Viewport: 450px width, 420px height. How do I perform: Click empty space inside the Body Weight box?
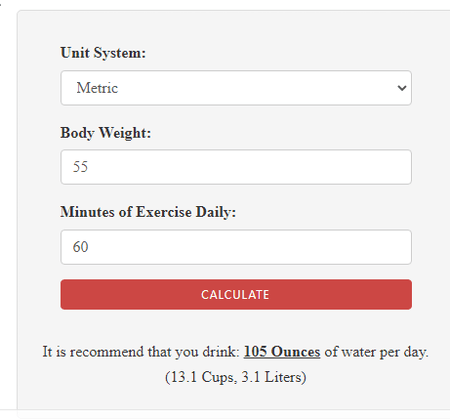click(250, 167)
